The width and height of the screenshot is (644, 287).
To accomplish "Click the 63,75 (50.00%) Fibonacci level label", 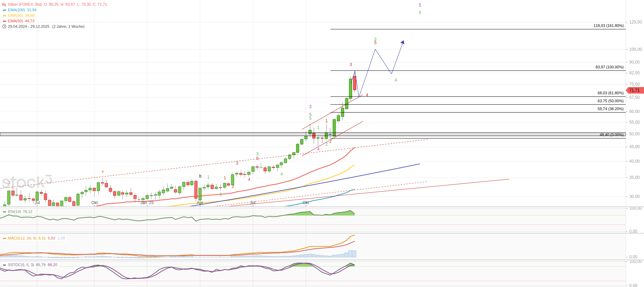I will (x=610, y=101).
